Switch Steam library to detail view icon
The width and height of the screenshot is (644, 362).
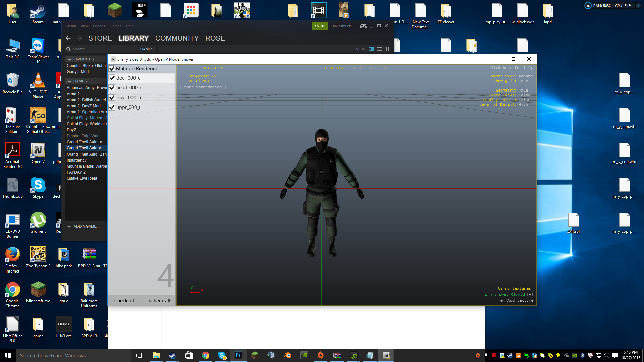point(371,49)
